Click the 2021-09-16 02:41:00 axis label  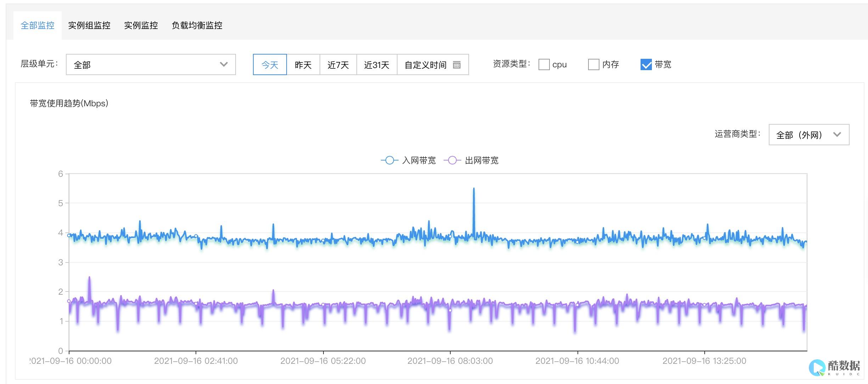[196, 361]
